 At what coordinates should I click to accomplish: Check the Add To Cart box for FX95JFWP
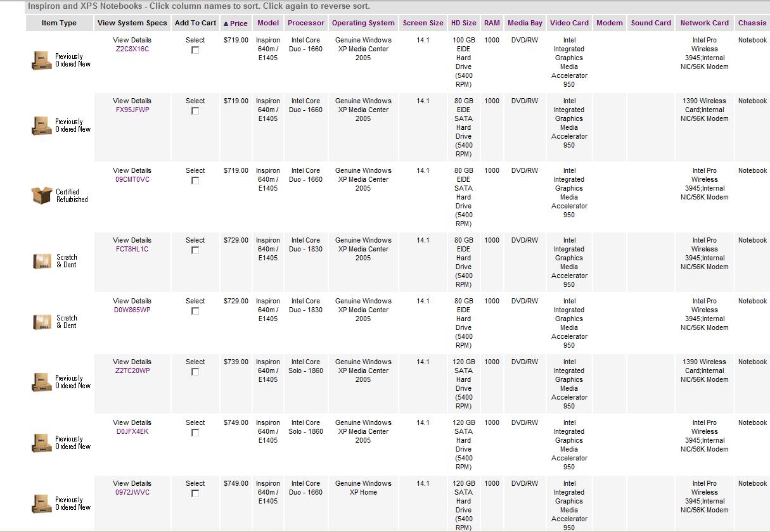pos(195,111)
